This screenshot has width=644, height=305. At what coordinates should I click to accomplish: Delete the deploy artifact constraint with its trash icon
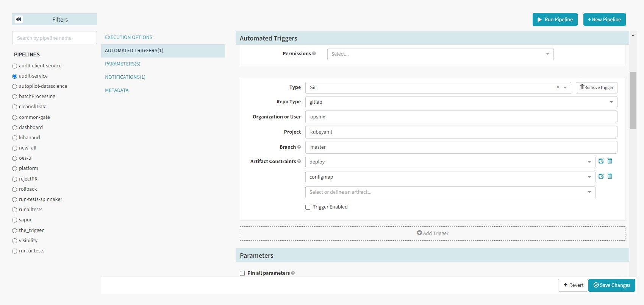pyautogui.click(x=610, y=161)
